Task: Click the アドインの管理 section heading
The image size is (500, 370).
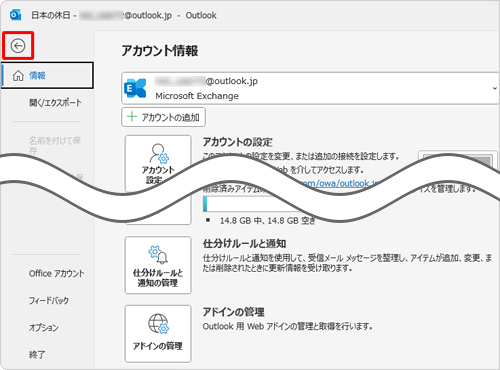Action: [233, 312]
